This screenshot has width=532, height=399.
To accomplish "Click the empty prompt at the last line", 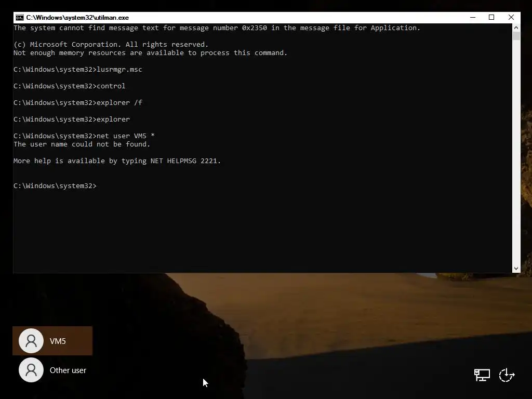I will (55, 186).
